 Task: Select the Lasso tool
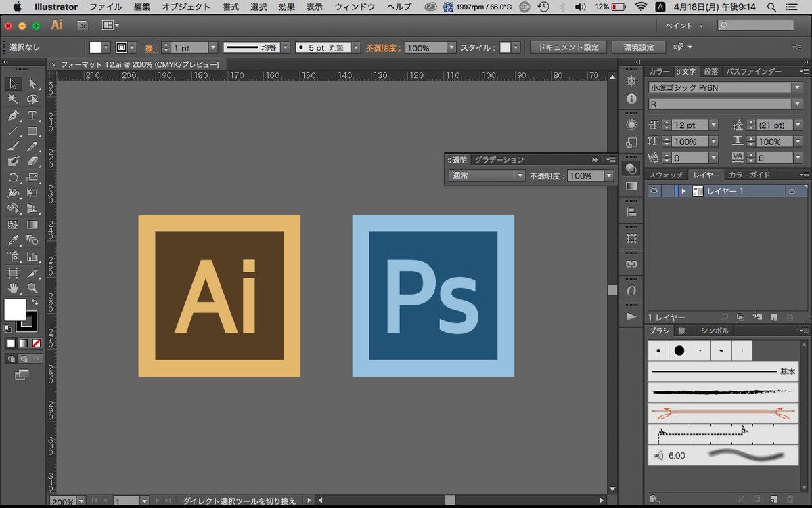(x=32, y=100)
